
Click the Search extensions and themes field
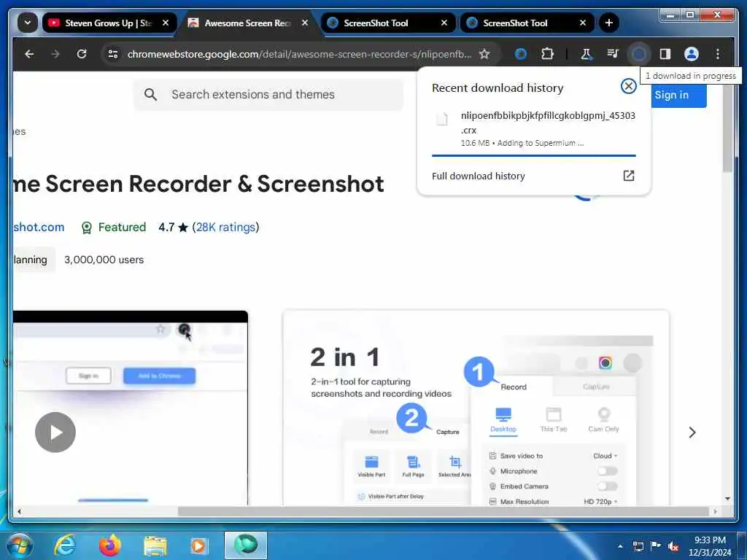tap(268, 94)
